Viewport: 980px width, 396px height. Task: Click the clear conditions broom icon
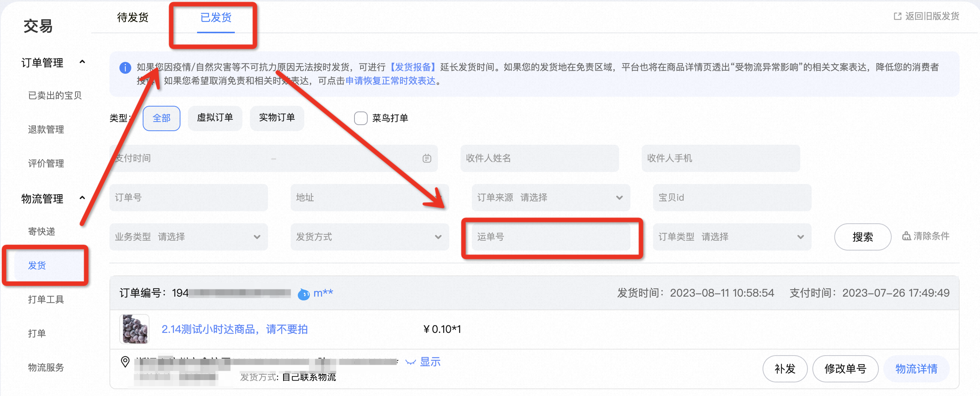[x=906, y=237]
